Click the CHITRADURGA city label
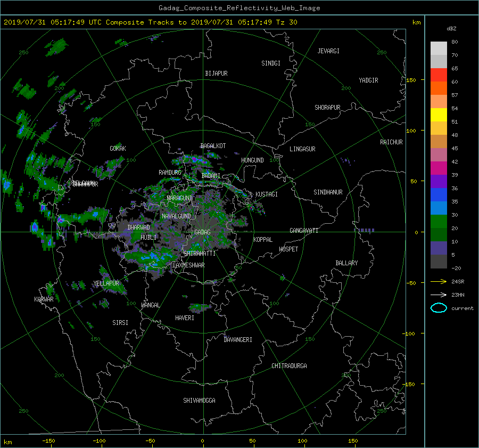 coord(289,366)
